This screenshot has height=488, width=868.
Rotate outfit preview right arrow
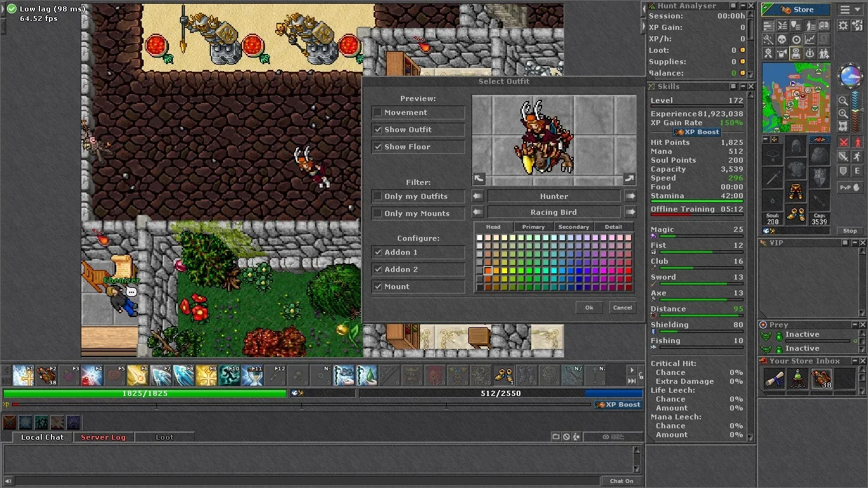tap(629, 179)
